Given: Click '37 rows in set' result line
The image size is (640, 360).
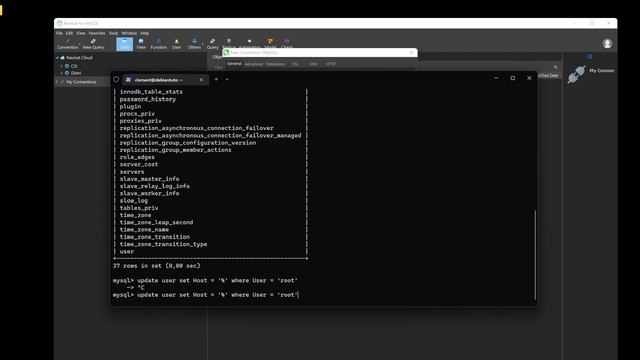Looking at the screenshot, I should pyautogui.click(x=157, y=266).
